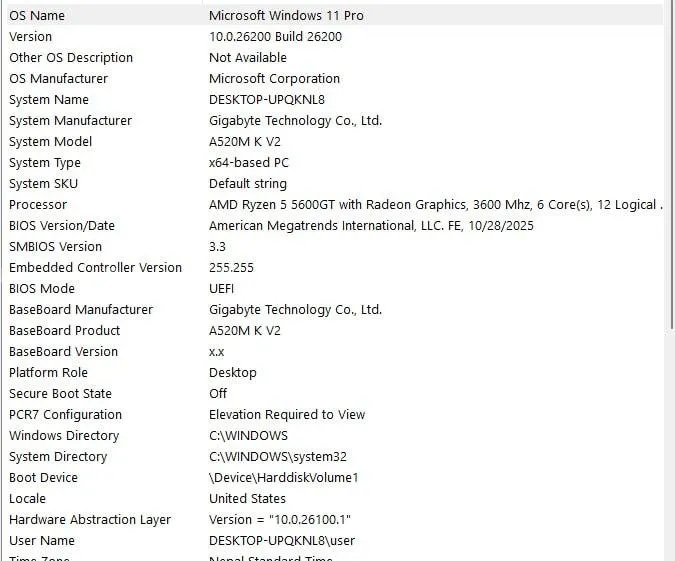Click the 3.3 SMBIOS value

[217, 247]
